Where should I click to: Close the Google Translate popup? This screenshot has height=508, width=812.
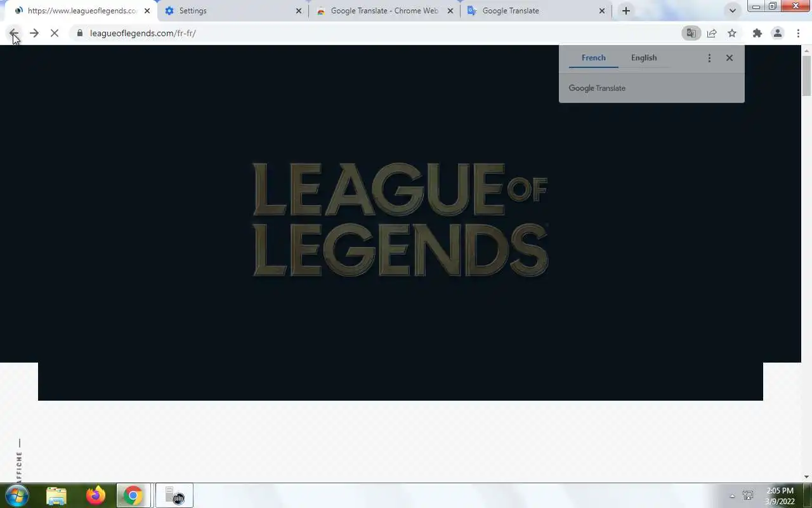click(x=730, y=58)
